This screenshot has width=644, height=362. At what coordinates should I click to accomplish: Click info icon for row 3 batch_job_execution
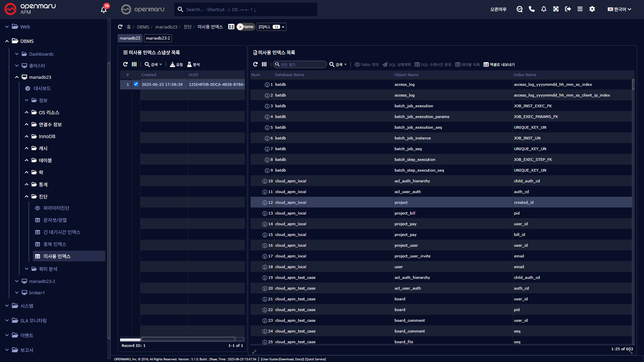[x=267, y=106]
